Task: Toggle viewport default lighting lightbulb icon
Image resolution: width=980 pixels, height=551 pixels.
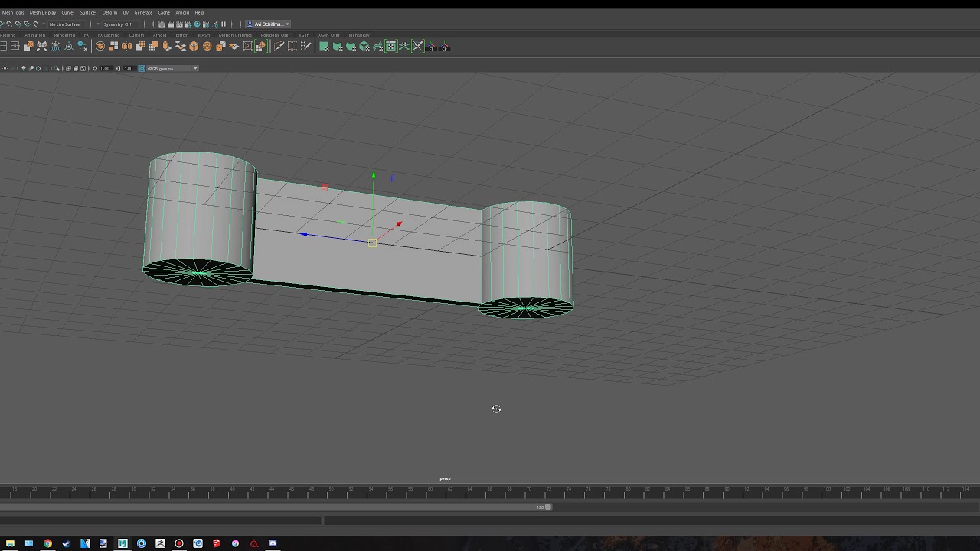Action: 5,69
